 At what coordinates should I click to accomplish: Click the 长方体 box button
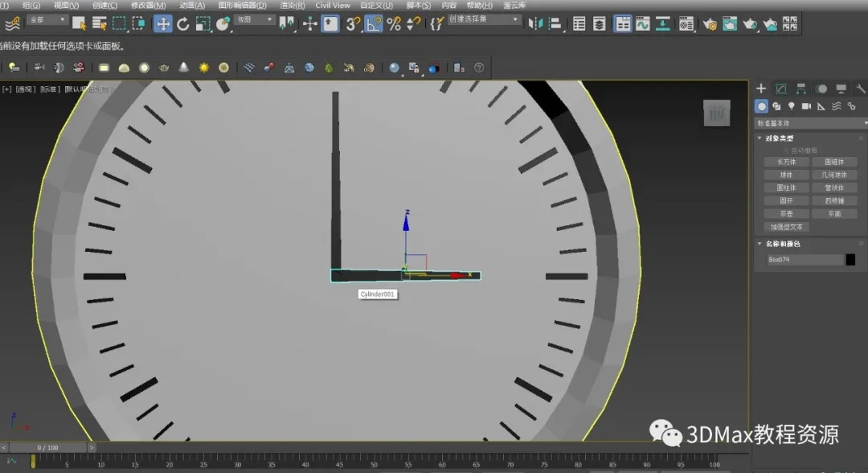786,162
